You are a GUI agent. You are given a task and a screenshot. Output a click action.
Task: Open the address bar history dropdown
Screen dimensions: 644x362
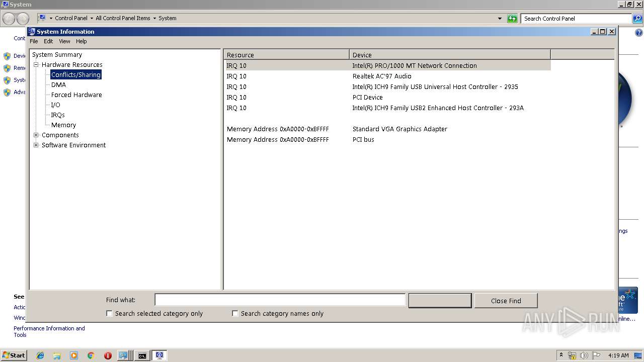pos(500,19)
